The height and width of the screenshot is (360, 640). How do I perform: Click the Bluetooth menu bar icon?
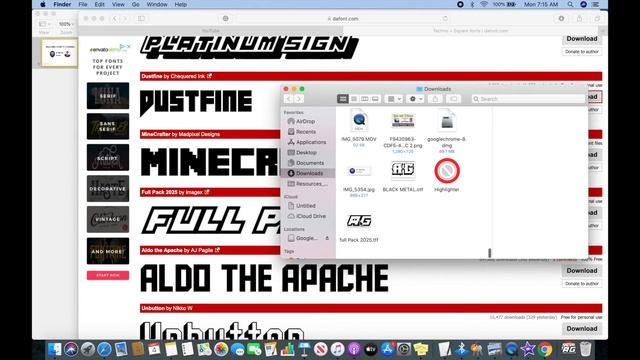point(472,4)
